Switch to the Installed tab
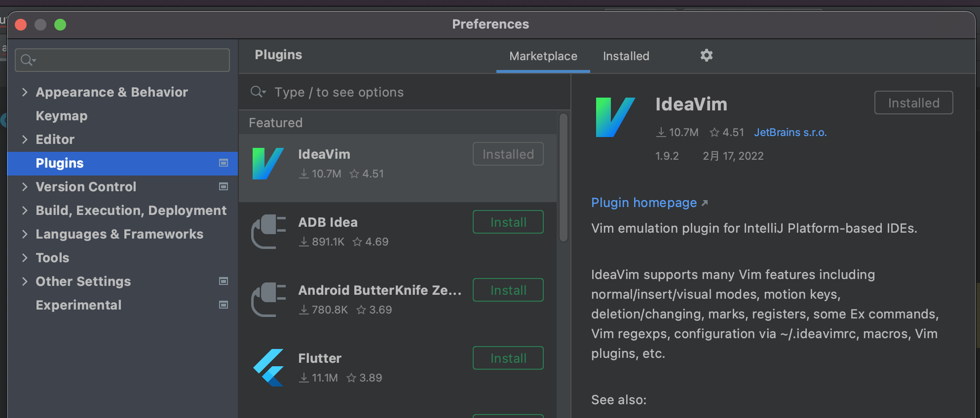The height and width of the screenshot is (418, 980). pyautogui.click(x=626, y=56)
